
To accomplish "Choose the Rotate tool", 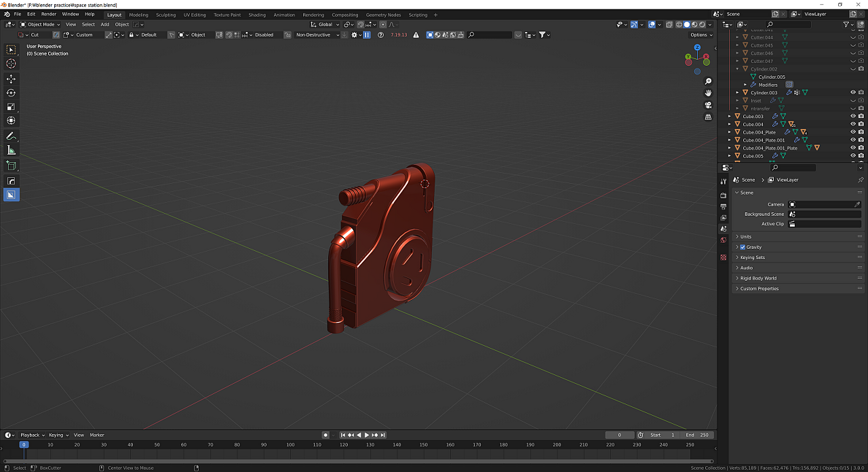I will (x=11, y=93).
